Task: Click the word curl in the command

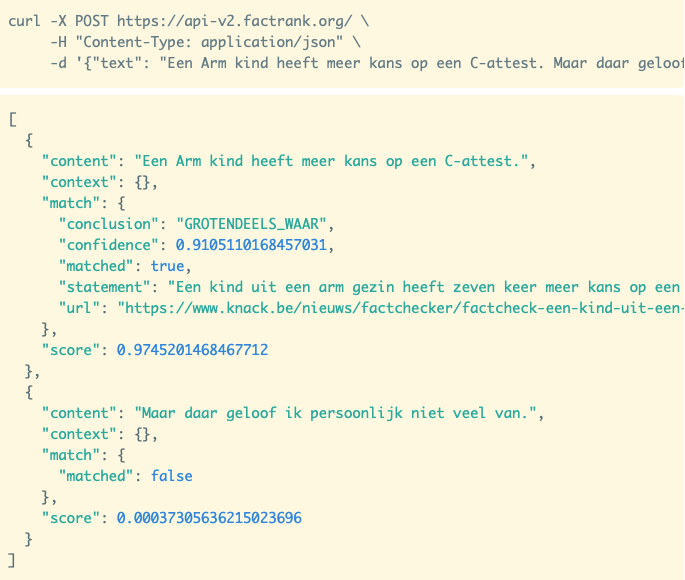Action: point(26,21)
